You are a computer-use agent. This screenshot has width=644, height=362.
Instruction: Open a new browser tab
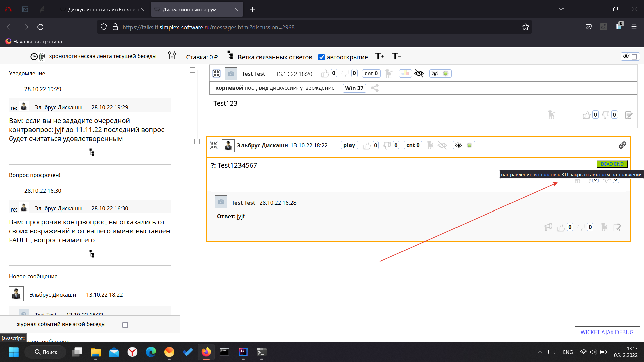(253, 9)
